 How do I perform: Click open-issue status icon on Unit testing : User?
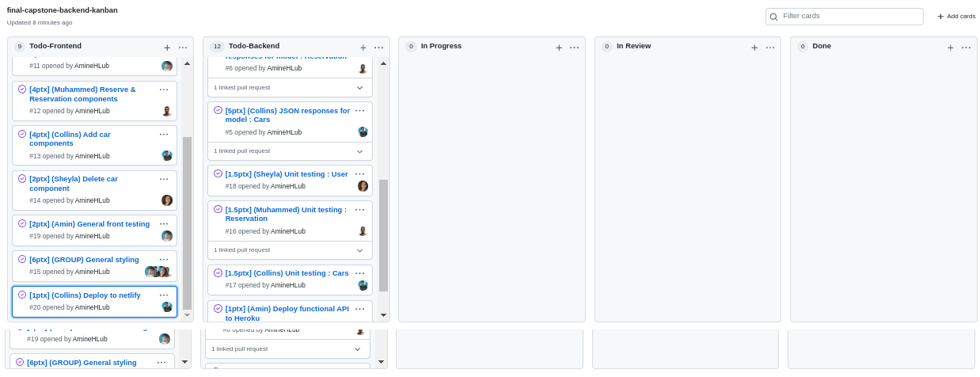point(218,174)
